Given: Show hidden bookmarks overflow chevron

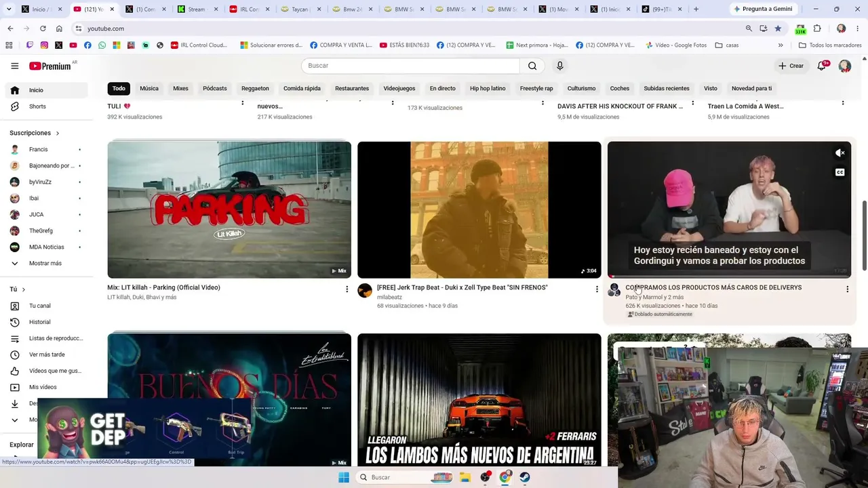Looking at the screenshot, I should [x=781, y=45].
